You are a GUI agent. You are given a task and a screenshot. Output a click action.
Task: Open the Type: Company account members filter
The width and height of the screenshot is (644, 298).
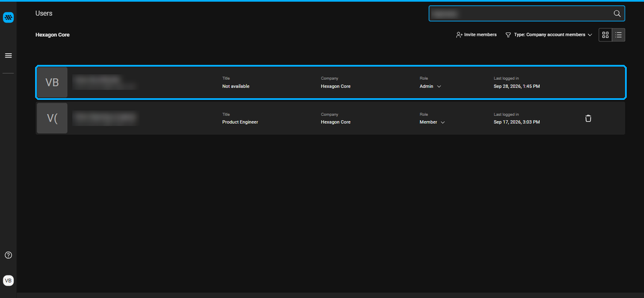click(x=549, y=35)
